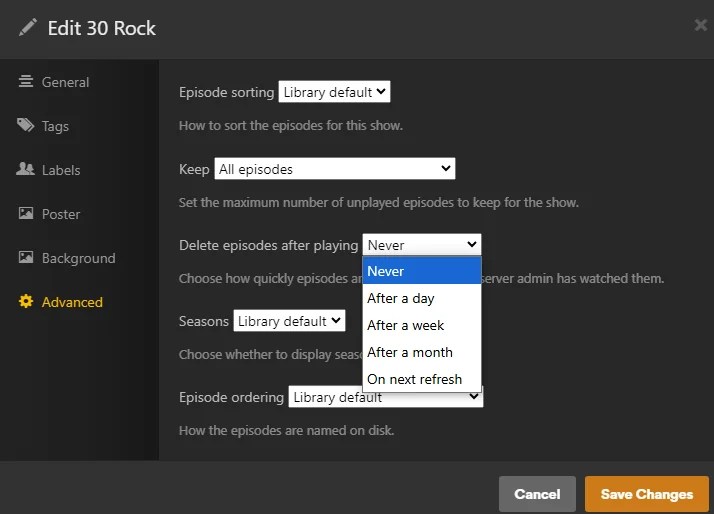Screen dimensions: 714x514
Task: Click the Cancel button
Action: 537,494
